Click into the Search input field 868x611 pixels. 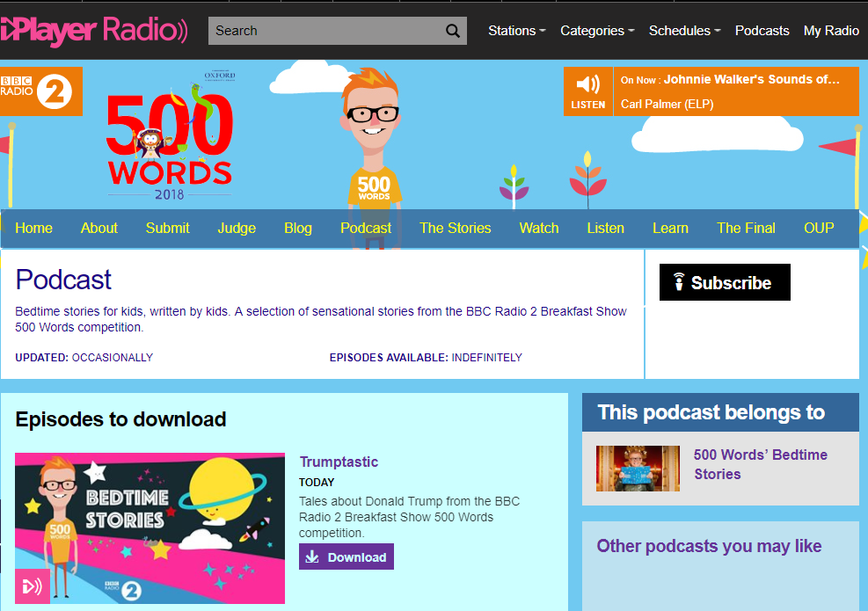(x=325, y=31)
